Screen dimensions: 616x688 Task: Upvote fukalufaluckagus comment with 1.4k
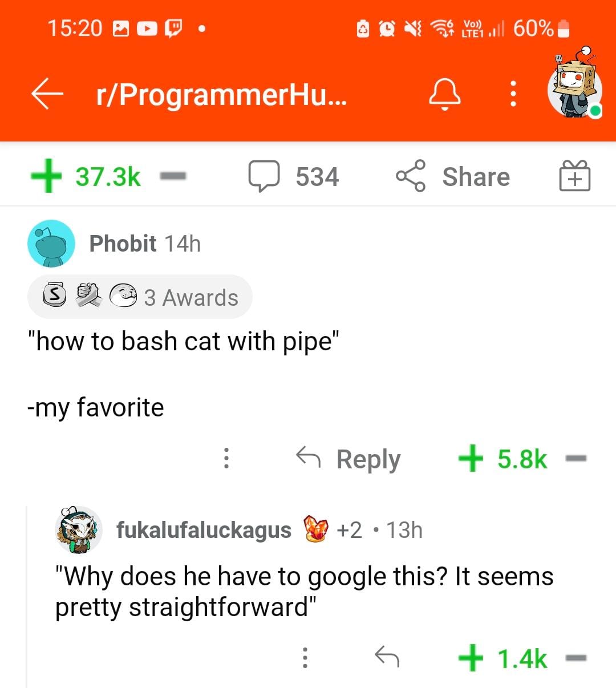[x=471, y=658]
